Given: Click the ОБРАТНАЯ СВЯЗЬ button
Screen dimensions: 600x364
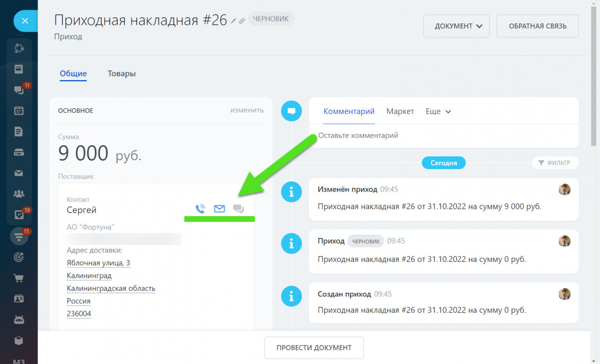Looking at the screenshot, I should tap(537, 26).
